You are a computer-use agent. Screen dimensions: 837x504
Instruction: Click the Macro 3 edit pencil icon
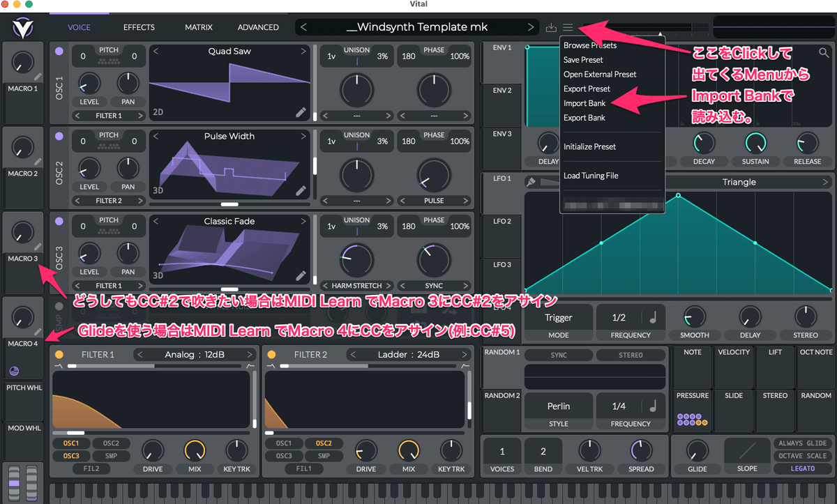tap(38, 247)
